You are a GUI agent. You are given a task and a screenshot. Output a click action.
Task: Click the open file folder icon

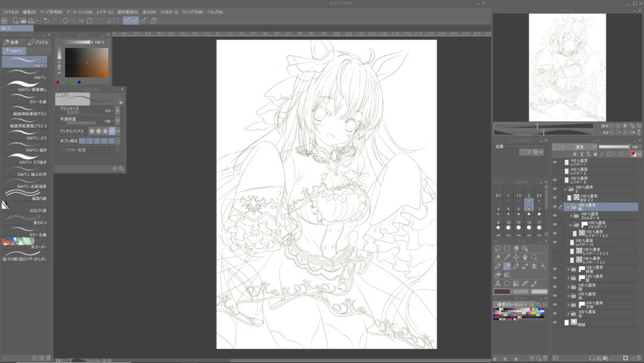(x=23, y=20)
